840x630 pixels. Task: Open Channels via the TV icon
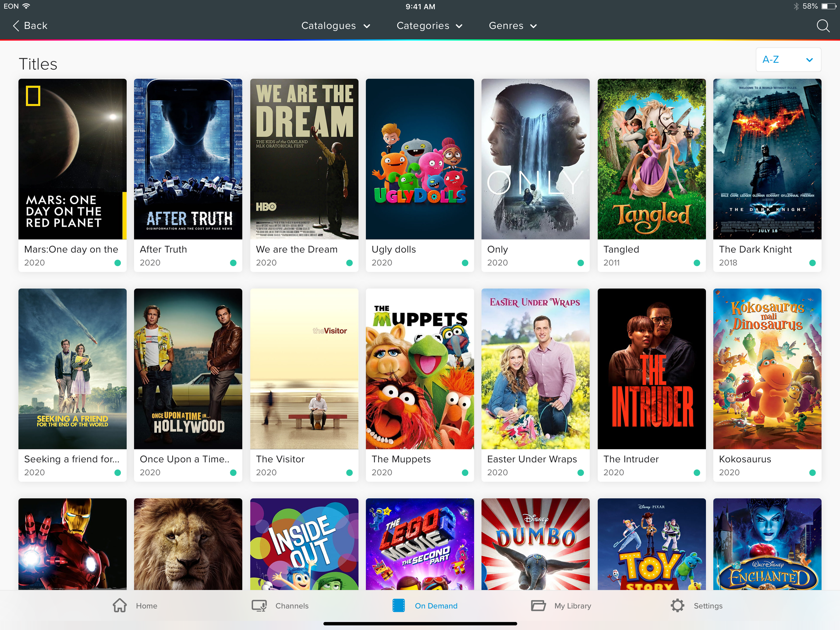(260, 605)
